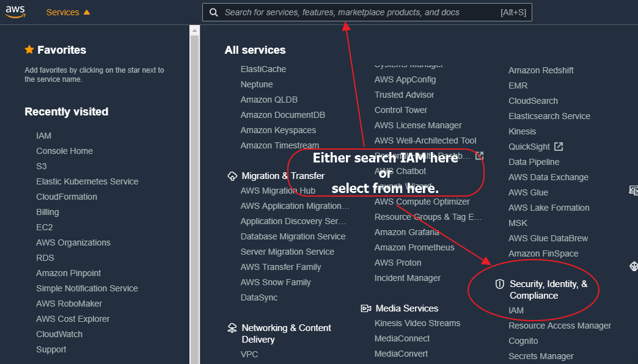Select Neptune service

point(257,85)
